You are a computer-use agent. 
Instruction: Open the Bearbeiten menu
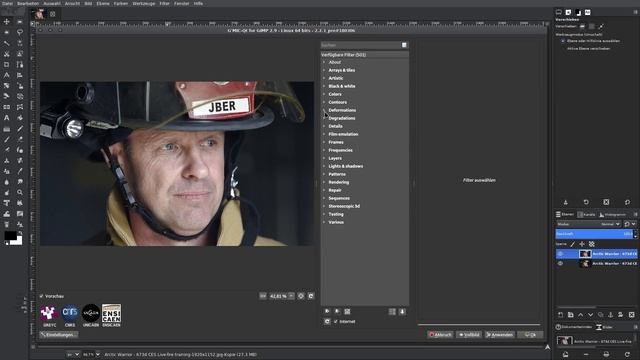tap(28, 3)
